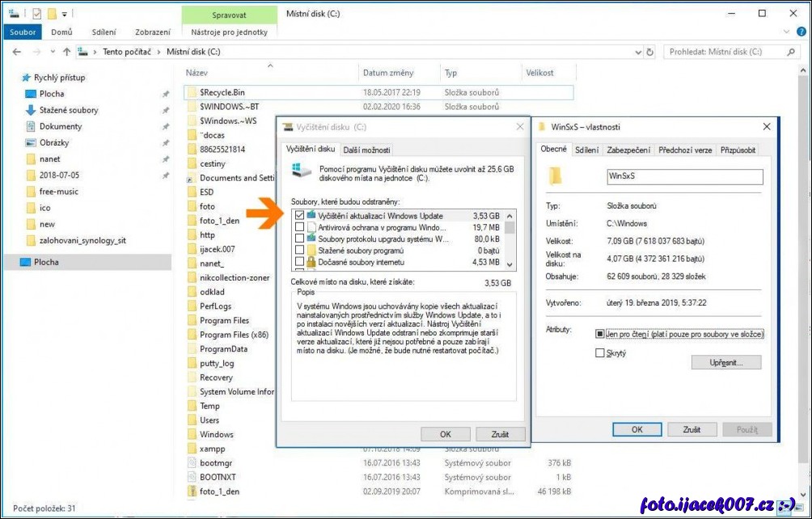Click the Upřesnit... button
Image resolution: width=812 pixels, height=519 pixels.
pyautogui.click(x=726, y=362)
